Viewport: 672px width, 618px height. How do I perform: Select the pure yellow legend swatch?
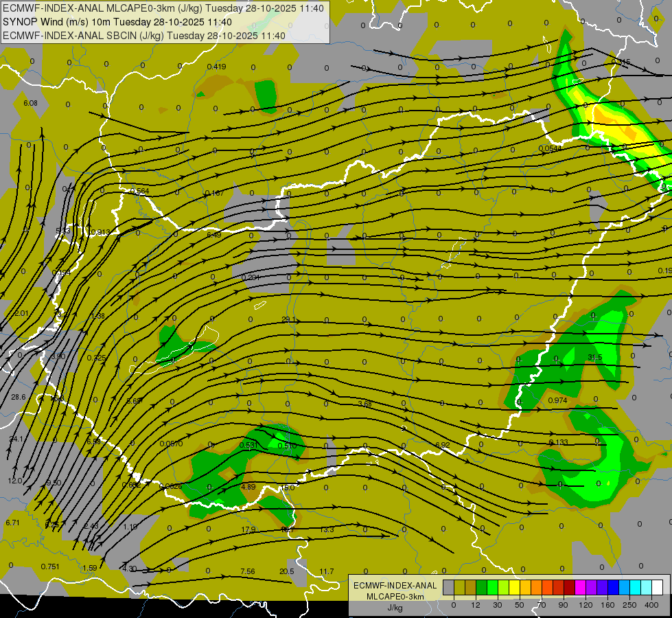[x=514, y=587]
